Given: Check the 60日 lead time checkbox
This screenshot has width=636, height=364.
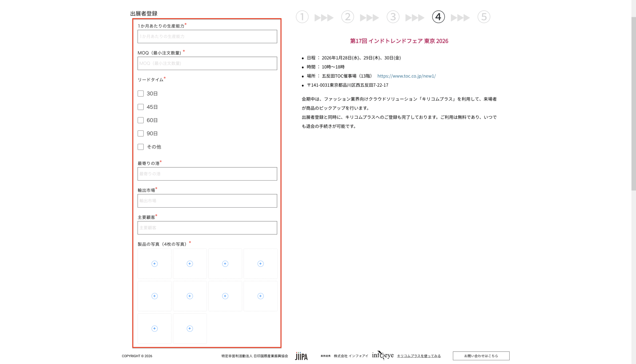Looking at the screenshot, I should pyautogui.click(x=141, y=120).
